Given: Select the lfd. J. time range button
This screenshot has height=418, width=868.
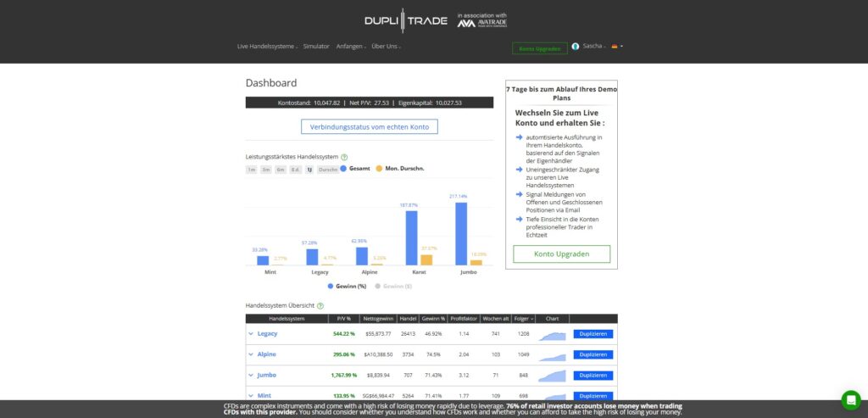Looking at the screenshot, I should coord(296,170).
